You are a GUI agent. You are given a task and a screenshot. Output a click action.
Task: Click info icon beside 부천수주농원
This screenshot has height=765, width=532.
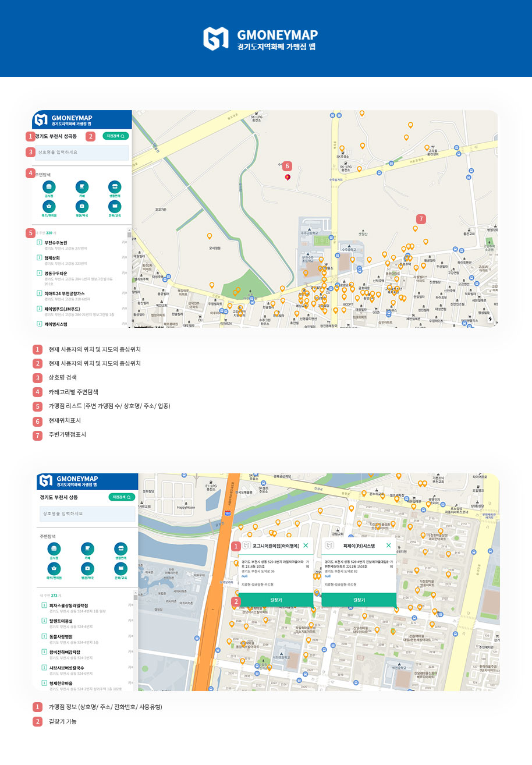tap(39, 242)
